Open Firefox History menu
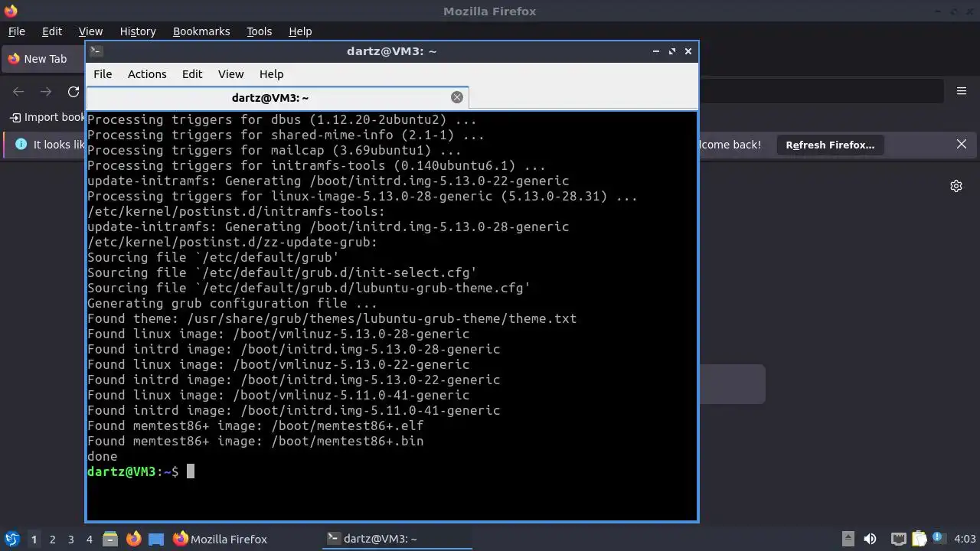The image size is (980, 551). coord(138,31)
